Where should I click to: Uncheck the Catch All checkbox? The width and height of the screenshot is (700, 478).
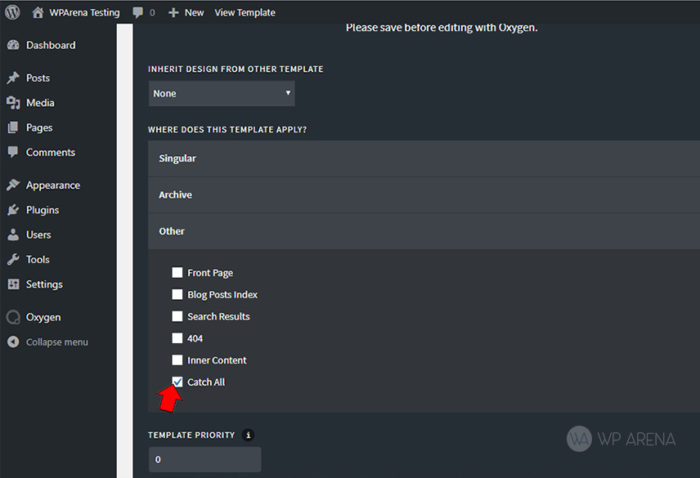(x=177, y=382)
